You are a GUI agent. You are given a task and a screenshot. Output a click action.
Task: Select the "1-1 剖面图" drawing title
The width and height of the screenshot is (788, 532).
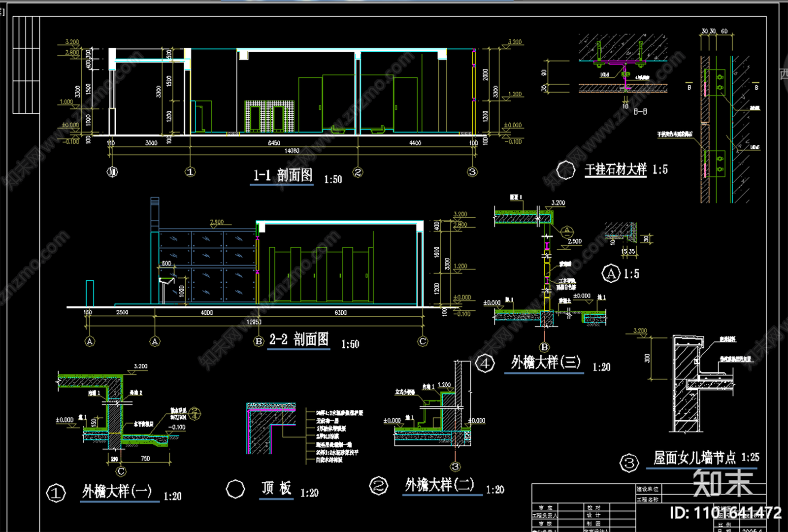click(x=283, y=175)
